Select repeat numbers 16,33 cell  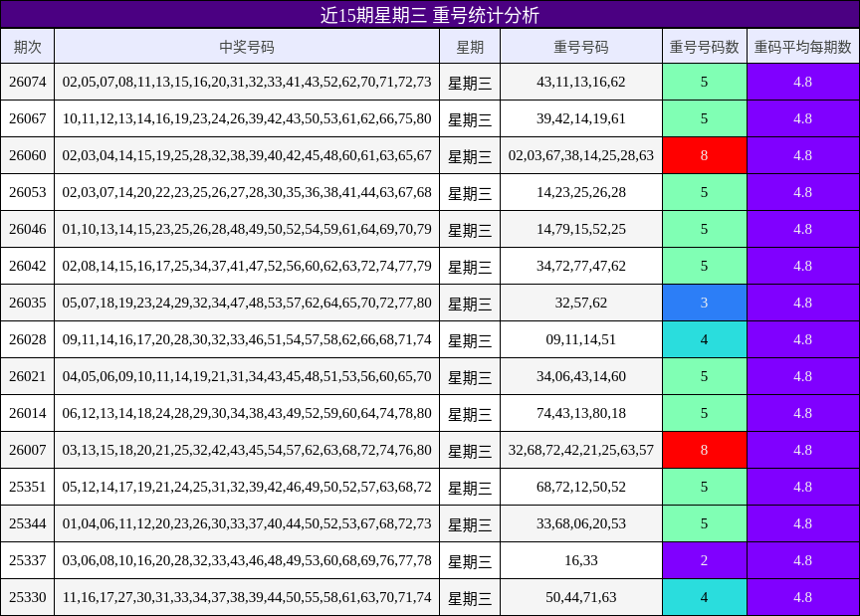pos(581,560)
